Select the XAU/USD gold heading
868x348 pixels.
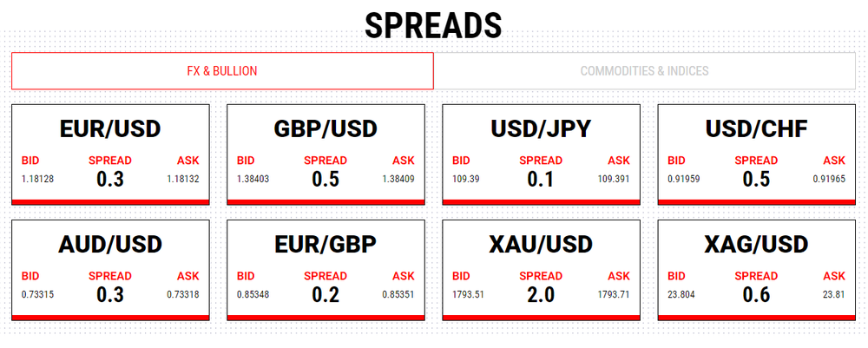[x=541, y=244]
